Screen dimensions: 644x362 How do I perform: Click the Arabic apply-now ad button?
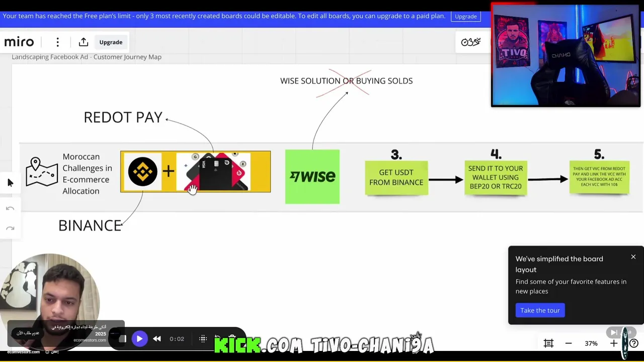[x=28, y=333]
